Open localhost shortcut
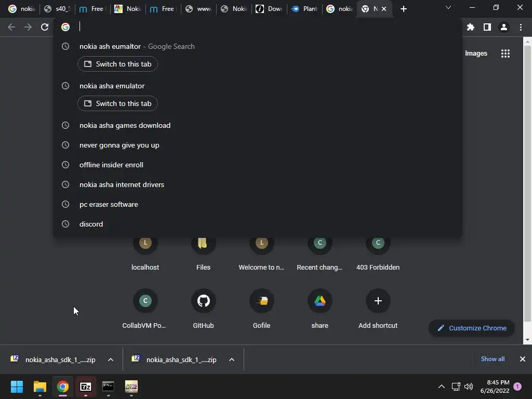 (145, 254)
